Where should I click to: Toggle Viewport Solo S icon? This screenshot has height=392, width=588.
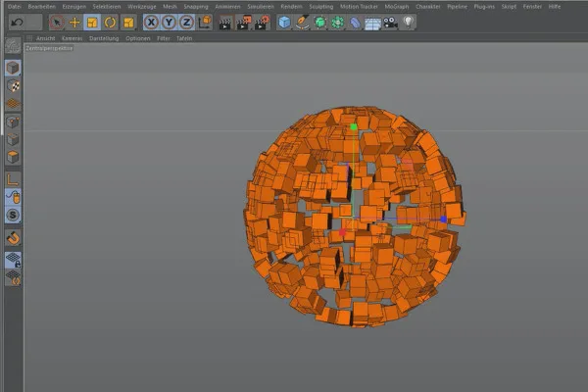click(13, 215)
